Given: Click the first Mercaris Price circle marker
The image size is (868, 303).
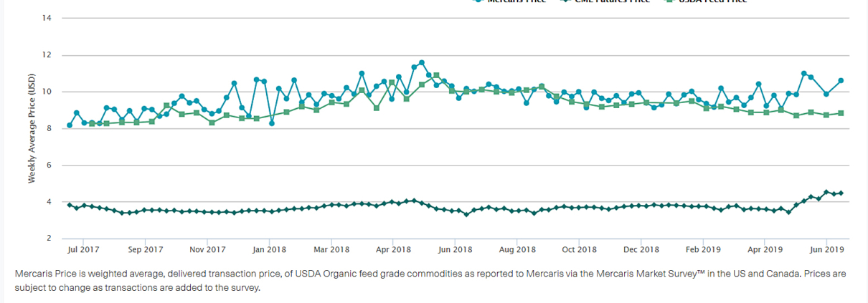Looking at the screenshot, I should [70, 125].
